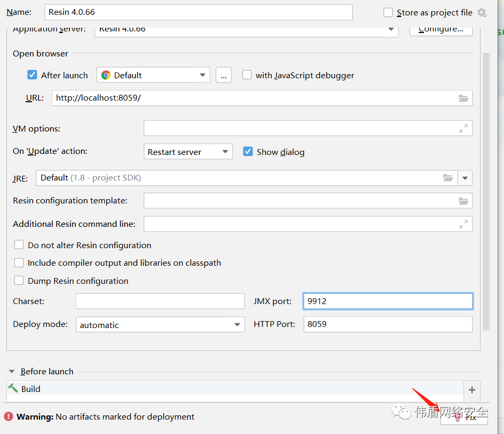Click the HTTP Port field showing 8059
The height and width of the screenshot is (434, 504).
(x=388, y=324)
